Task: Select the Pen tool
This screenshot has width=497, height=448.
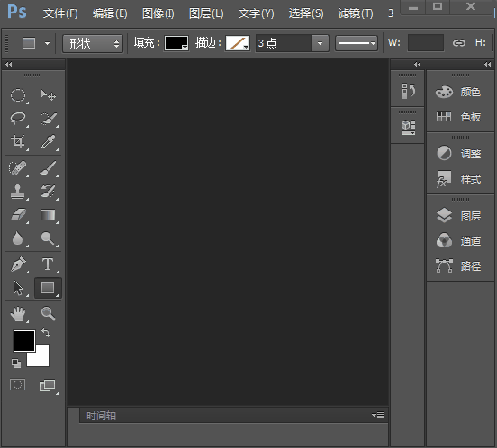Action: pos(18,264)
